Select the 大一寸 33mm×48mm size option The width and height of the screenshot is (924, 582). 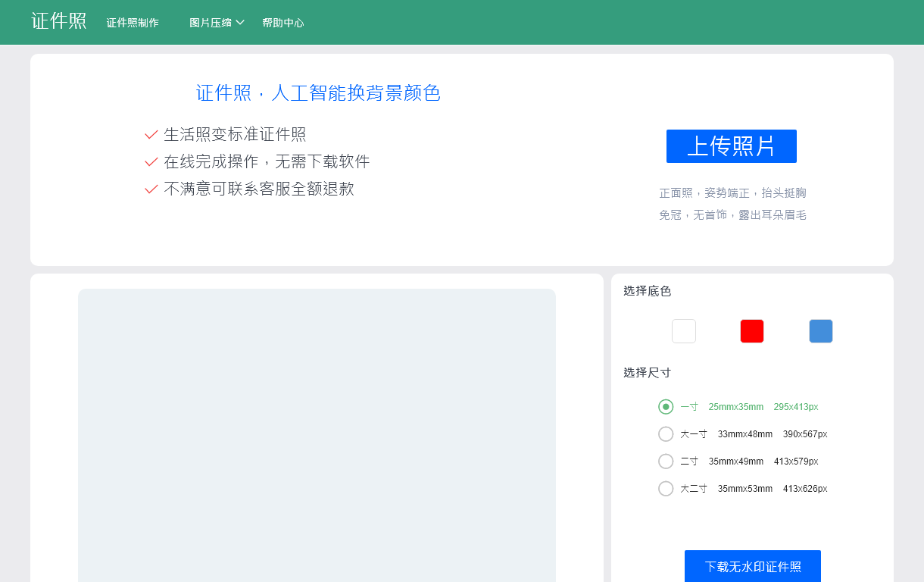[x=666, y=433]
